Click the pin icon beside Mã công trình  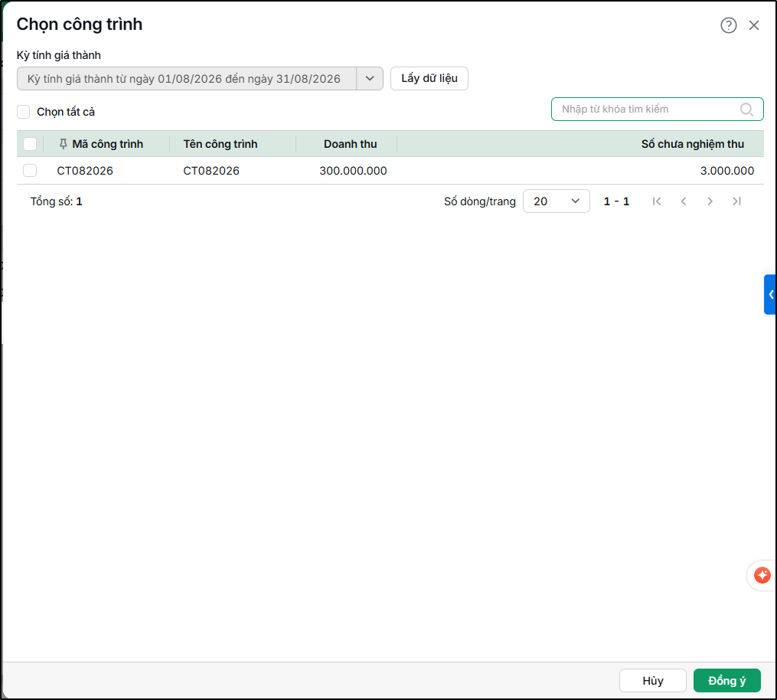pos(63,144)
